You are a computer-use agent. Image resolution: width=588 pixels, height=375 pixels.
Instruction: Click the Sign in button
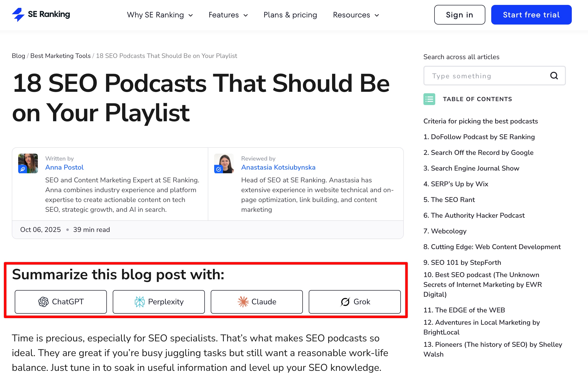[x=460, y=15]
